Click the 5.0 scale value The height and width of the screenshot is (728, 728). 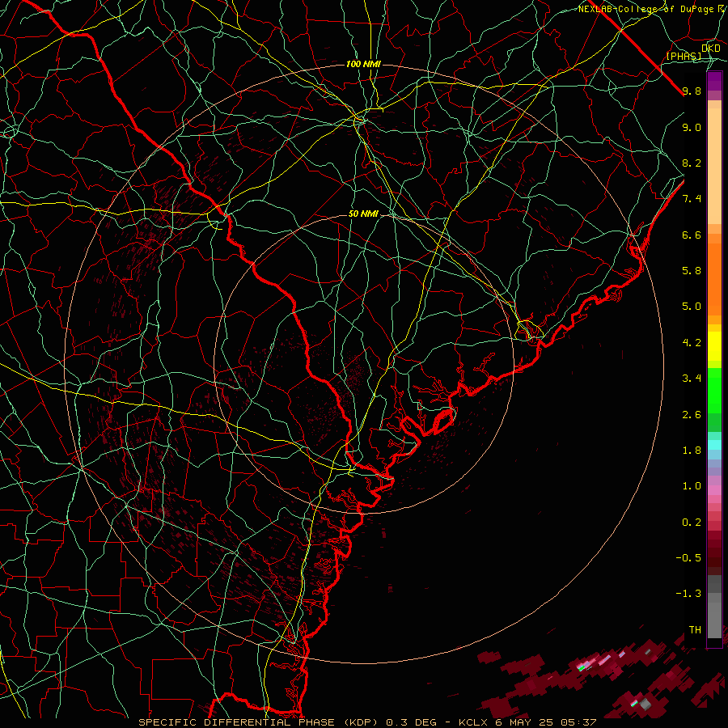[x=692, y=307]
